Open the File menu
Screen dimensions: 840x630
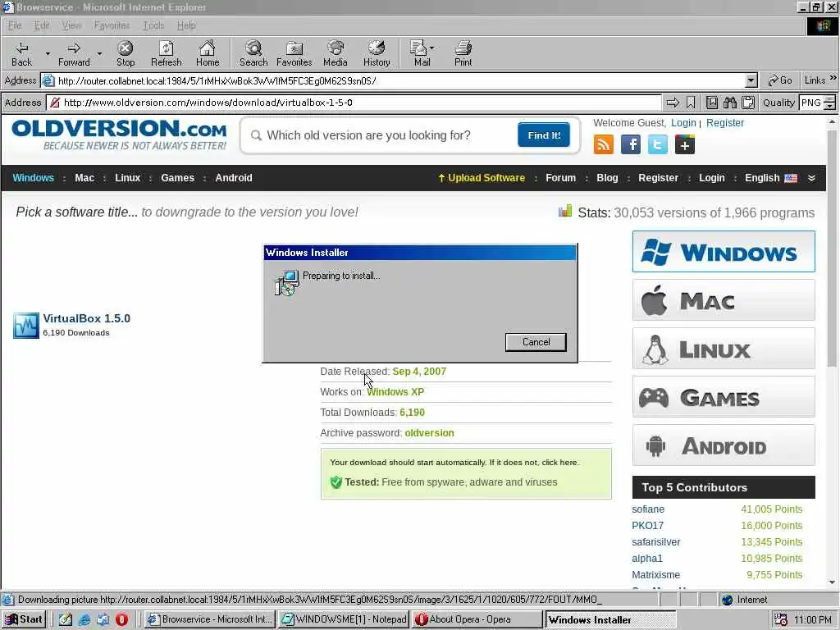pyautogui.click(x=15, y=25)
